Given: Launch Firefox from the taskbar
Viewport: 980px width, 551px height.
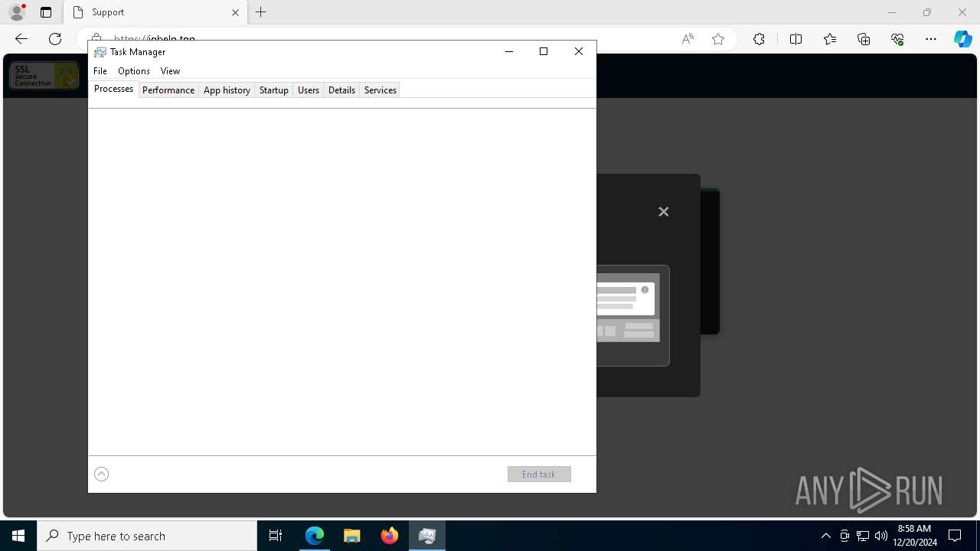Looking at the screenshot, I should 390,536.
